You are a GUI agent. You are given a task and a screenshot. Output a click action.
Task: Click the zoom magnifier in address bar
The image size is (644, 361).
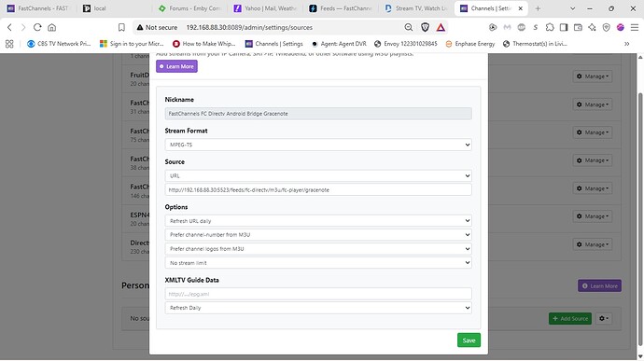(x=408, y=27)
